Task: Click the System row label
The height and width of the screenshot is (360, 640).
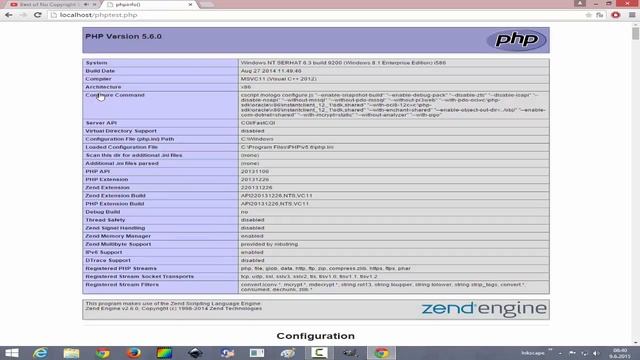Action: coord(96,63)
